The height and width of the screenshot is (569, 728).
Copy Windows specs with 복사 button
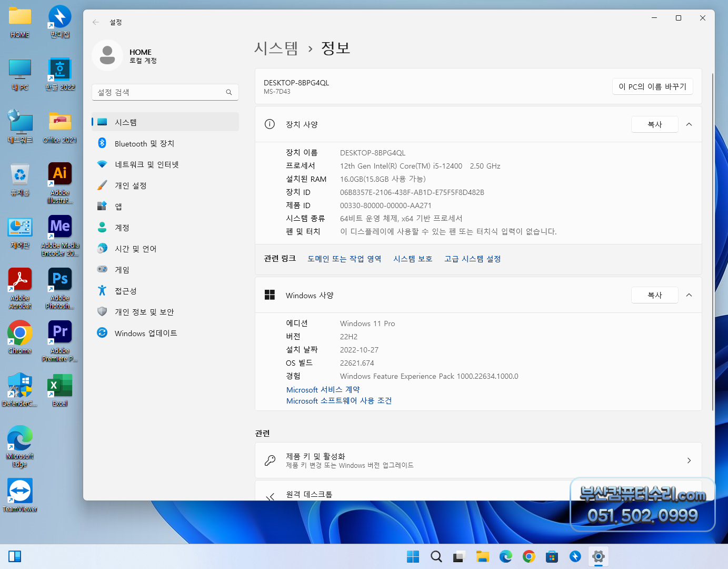pos(655,295)
